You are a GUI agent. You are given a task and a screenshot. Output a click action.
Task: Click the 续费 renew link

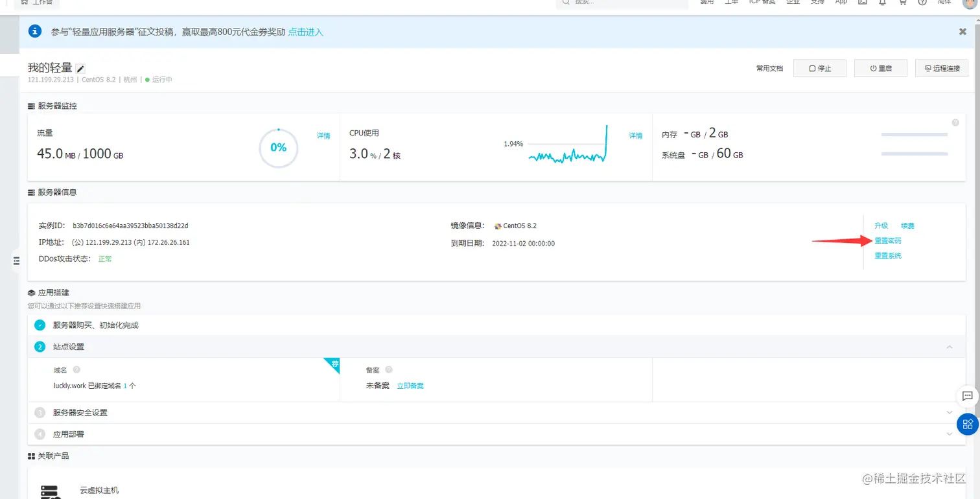point(907,226)
